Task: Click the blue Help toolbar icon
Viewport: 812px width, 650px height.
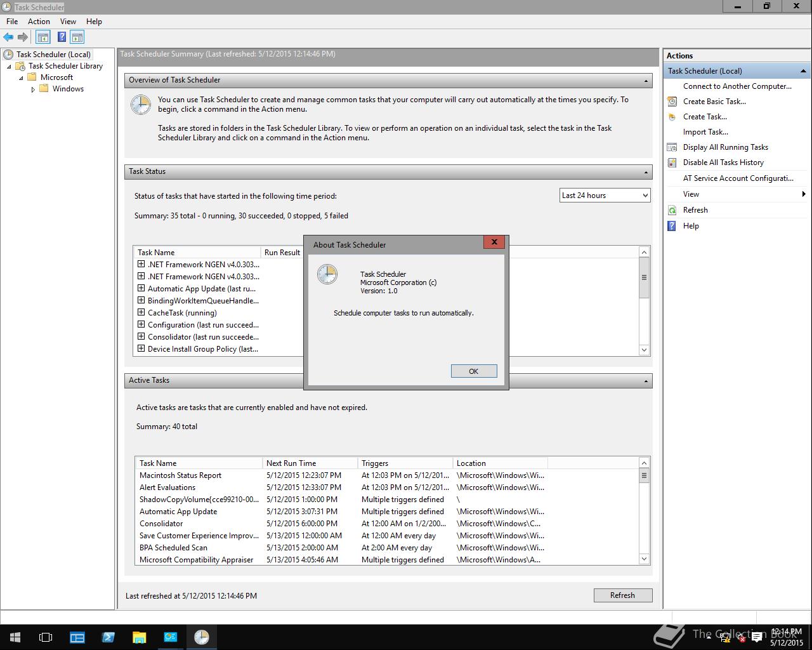Action: [x=62, y=37]
